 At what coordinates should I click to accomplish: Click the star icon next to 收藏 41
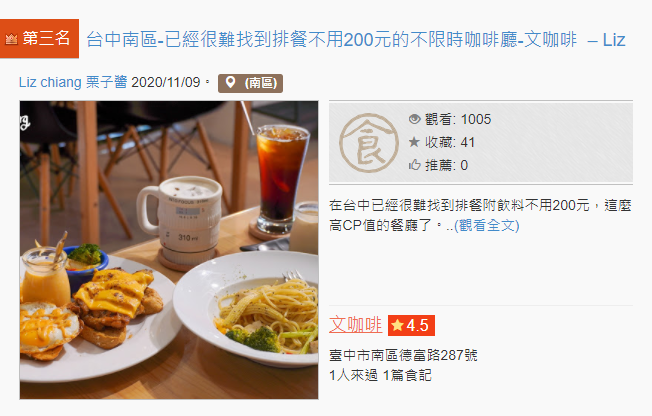pyautogui.click(x=414, y=142)
